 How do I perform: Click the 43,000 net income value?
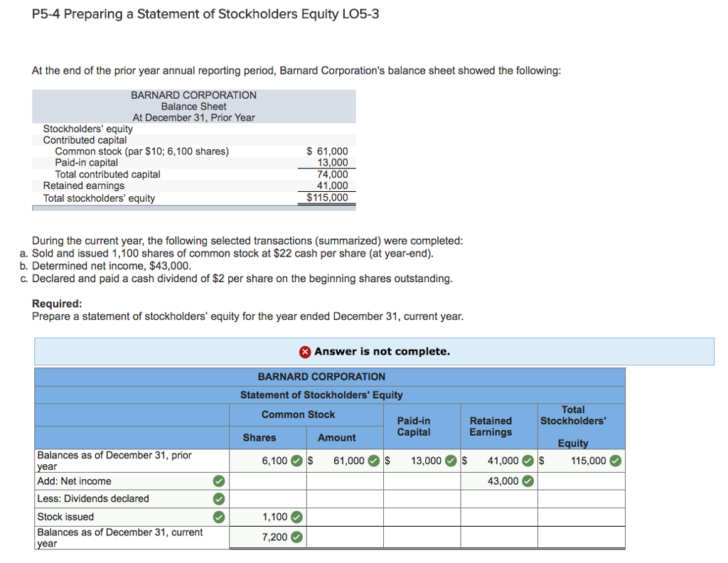coord(503,481)
